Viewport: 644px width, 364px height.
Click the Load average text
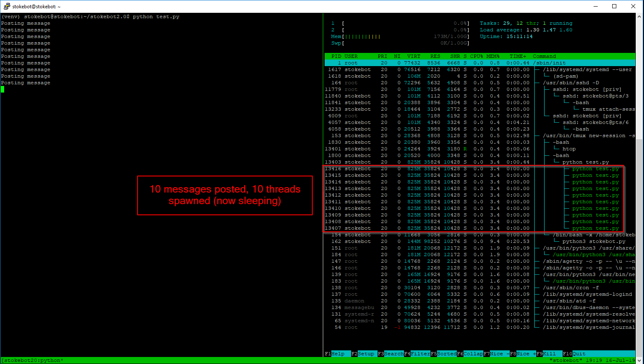tap(526, 30)
